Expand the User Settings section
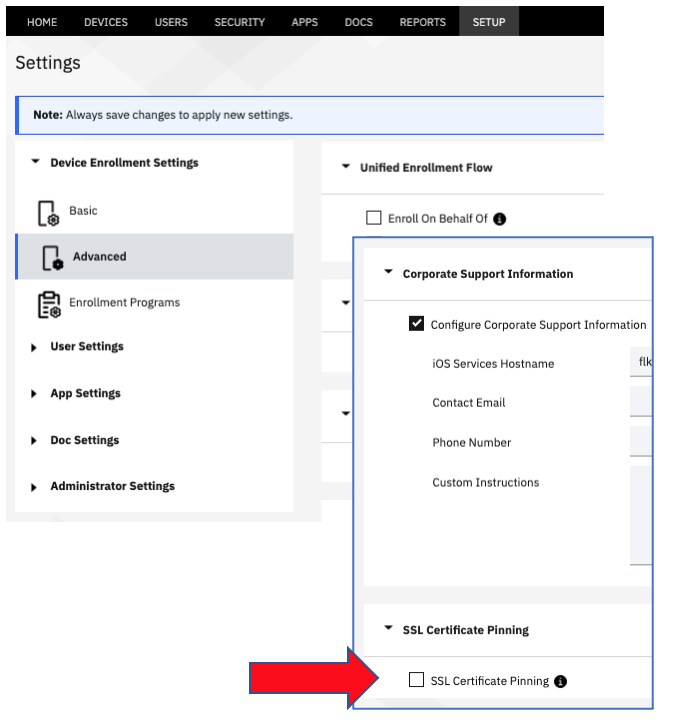 [33, 347]
